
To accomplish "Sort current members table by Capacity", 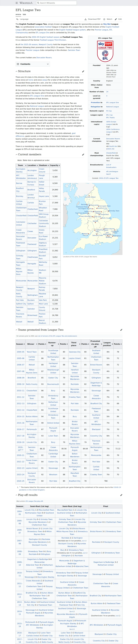I will pos(55,165).
